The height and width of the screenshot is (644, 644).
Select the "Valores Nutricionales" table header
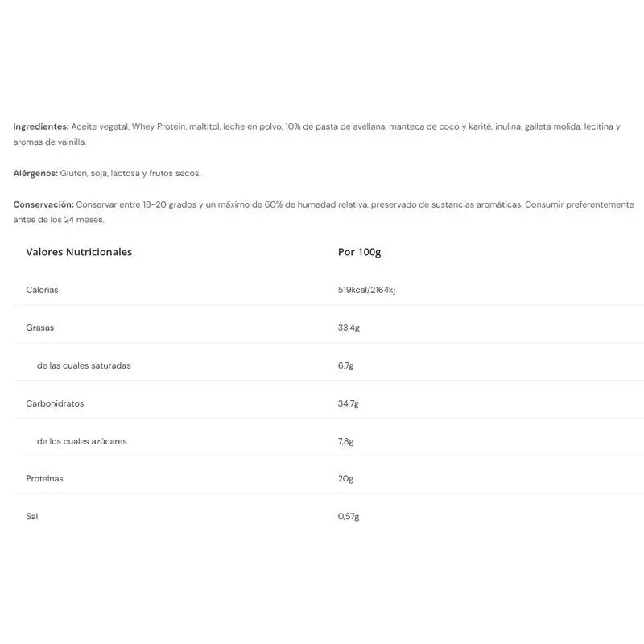coord(79,252)
